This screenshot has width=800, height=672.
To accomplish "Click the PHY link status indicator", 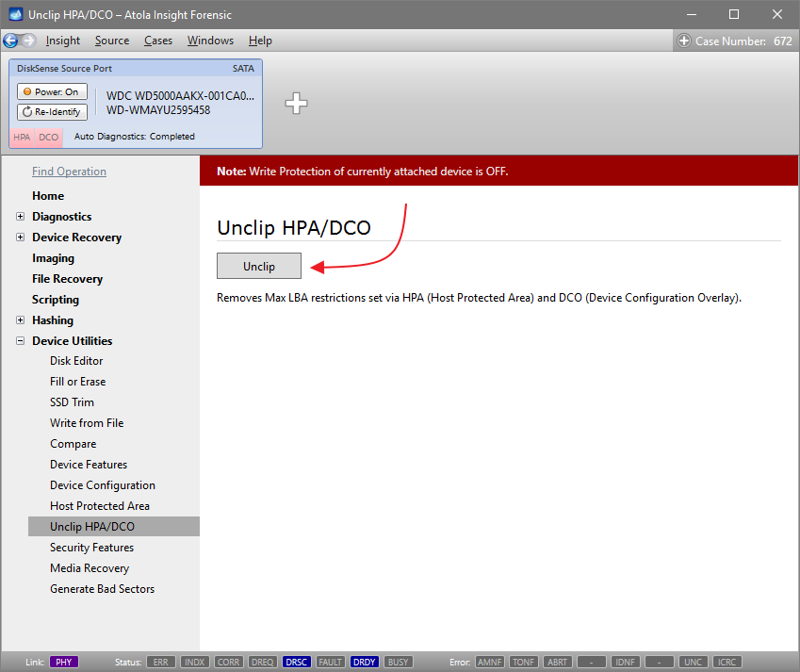I will click(x=64, y=662).
